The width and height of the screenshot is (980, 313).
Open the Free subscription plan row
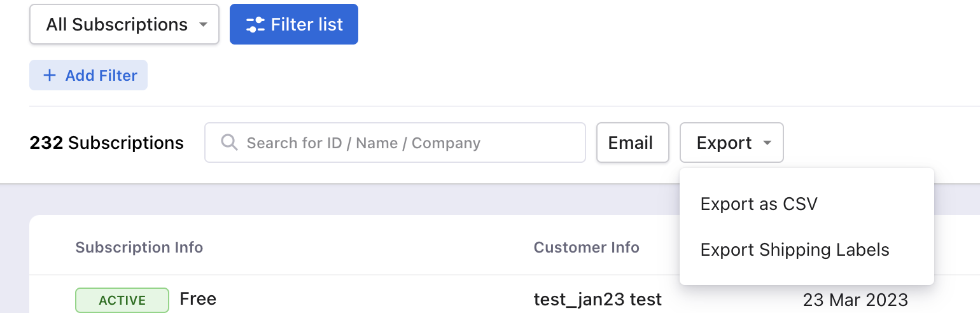coord(198,299)
